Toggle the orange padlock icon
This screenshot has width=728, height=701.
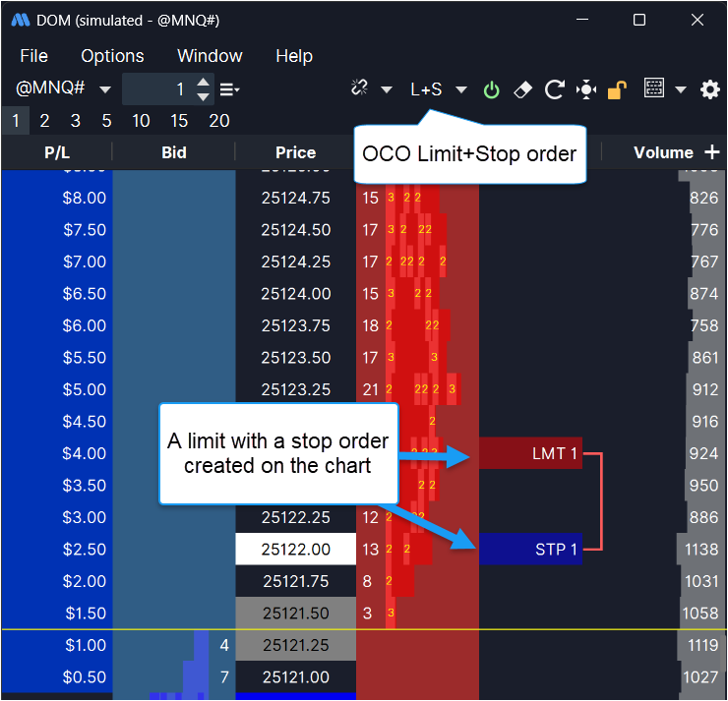(x=617, y=89)
